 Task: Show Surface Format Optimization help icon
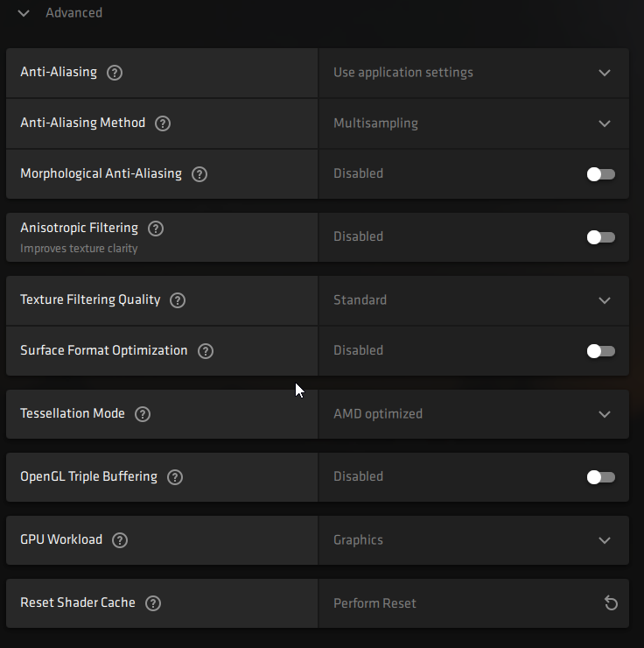206,351
